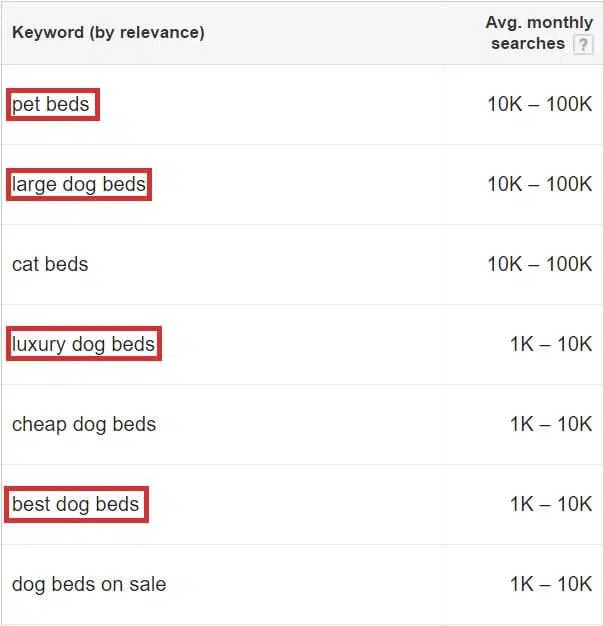Click the help question mark icon
603x626 pixels.
click(583, 45)
